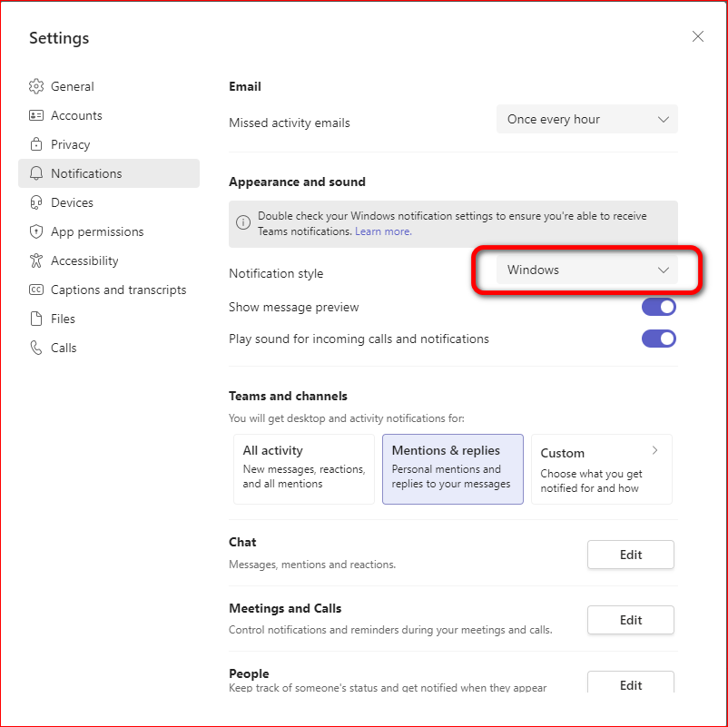Viewport: 728px width, 727px height.
Task: Select the Accounts sidebar icon
Action: coord(36,115)
